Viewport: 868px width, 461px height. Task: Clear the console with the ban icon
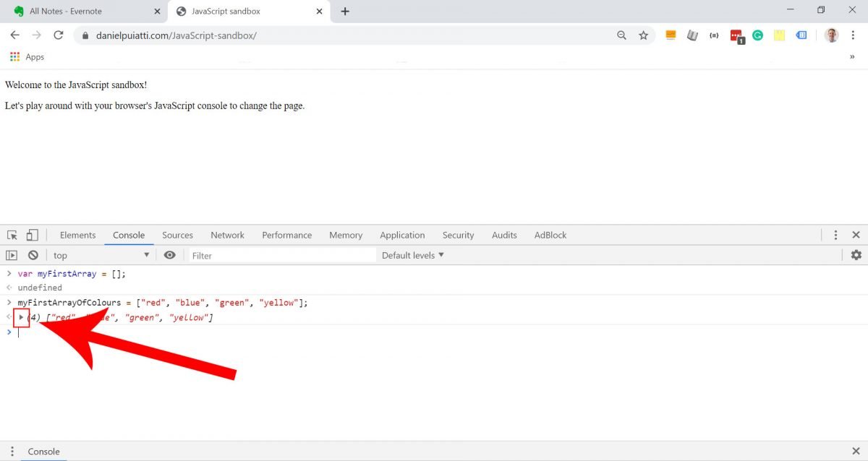click(33, 255)
